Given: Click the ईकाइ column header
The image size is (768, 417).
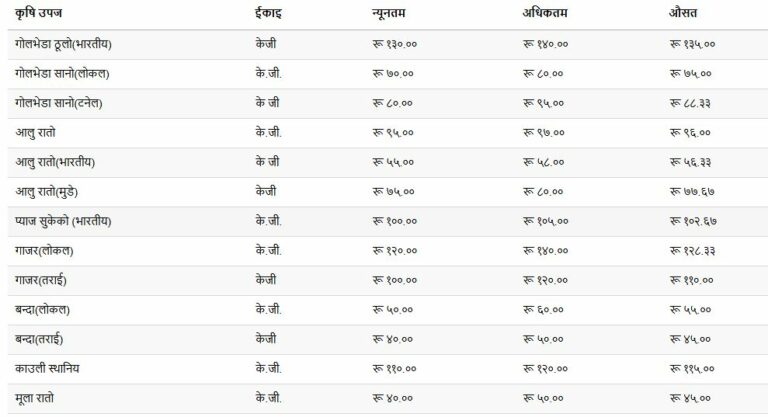Looking at the screenshot, I should pyautogui.click(x=268, y=13).
